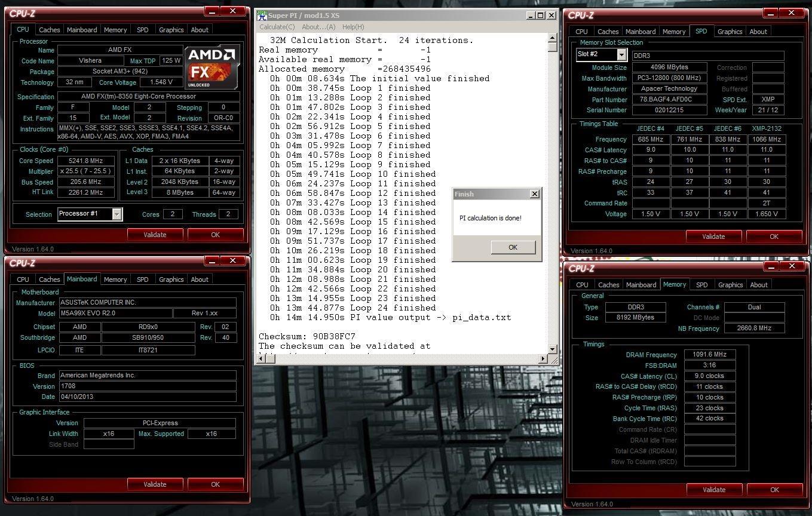The height and width of the screenshot is (516, 812).
Task: Click OK in the CPU tab window
Action: [215, 235]
